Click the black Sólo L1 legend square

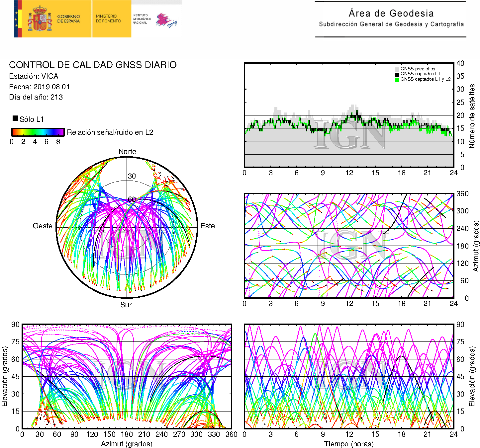pos(15,118)
